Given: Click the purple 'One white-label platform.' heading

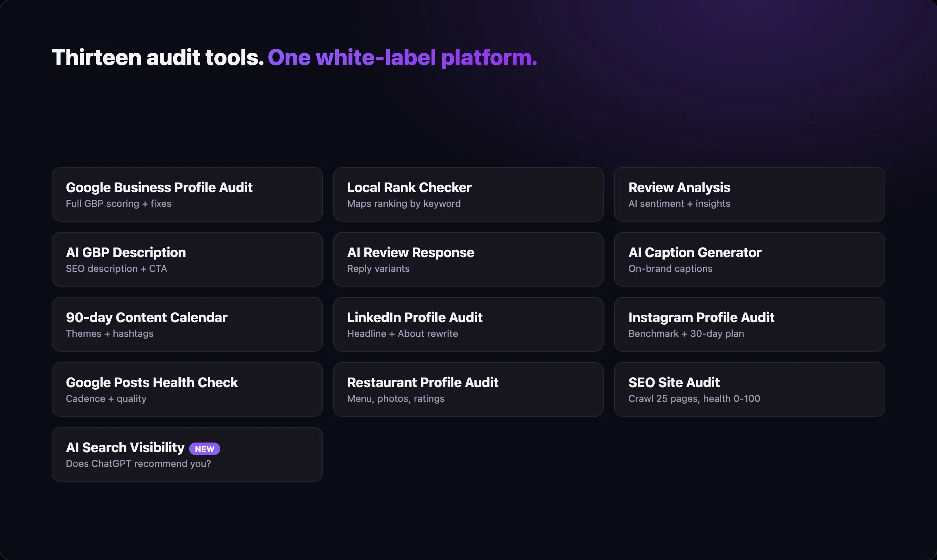Looking at the screenshot, I should (x=403, y=57).
